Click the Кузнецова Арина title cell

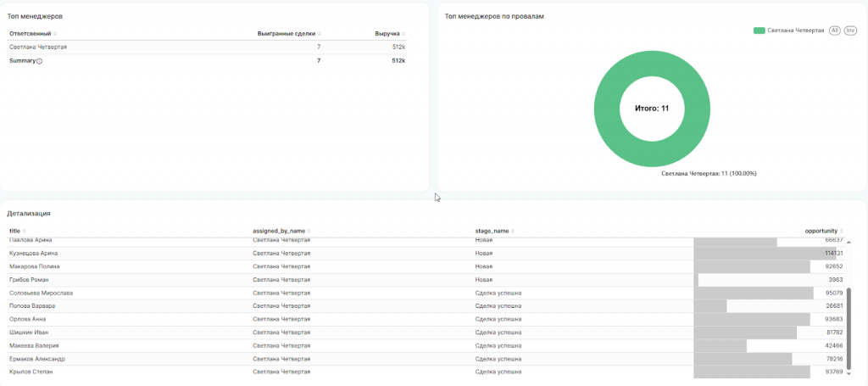33,253
